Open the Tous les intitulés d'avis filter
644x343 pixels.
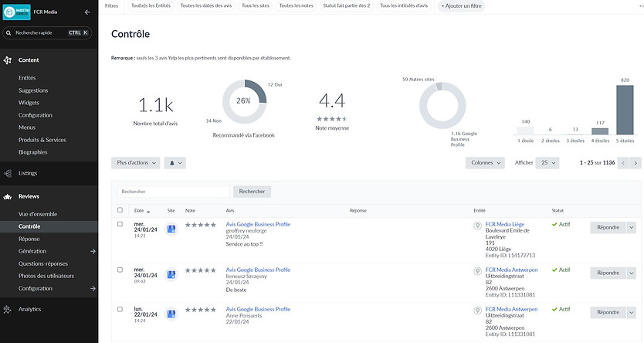(404, 5)
